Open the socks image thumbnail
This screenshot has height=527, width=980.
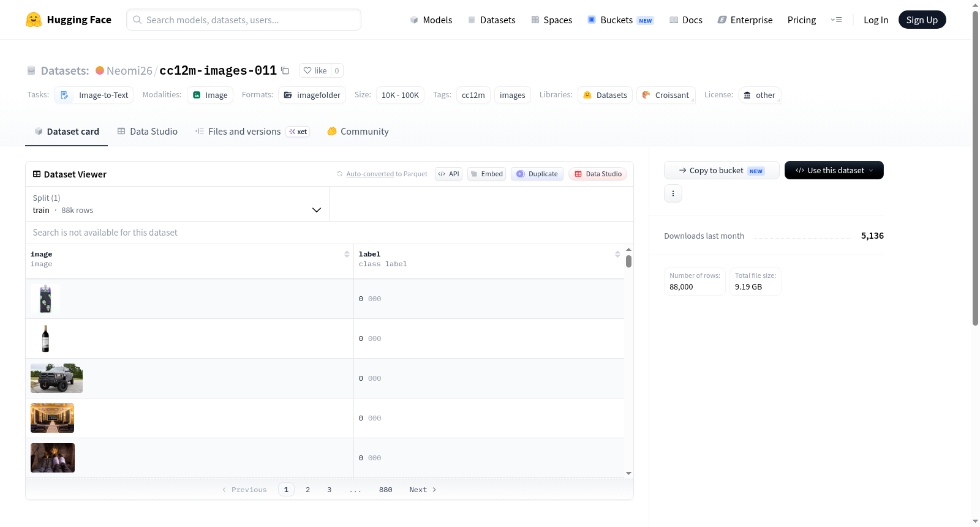tap(45, 299)
